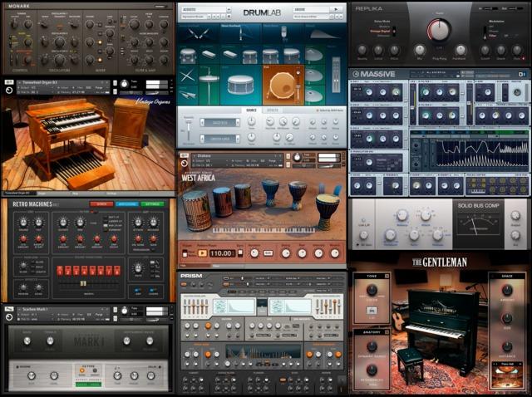Click the top knob in The Gentleman Tone panel

point(372,290)
